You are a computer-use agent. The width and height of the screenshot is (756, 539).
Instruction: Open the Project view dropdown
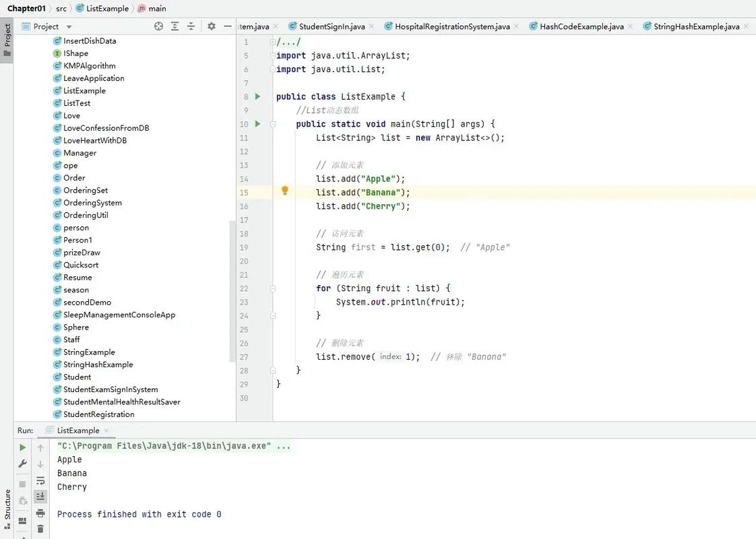click(x=69, y=27)
